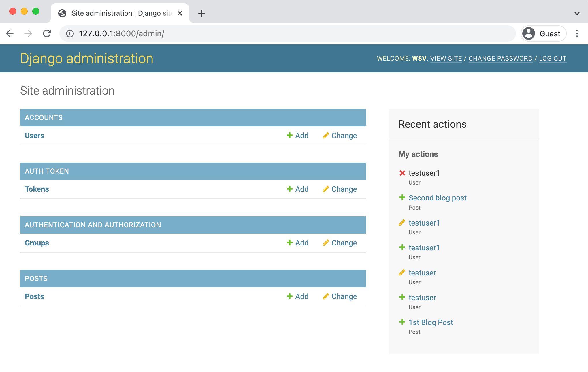The height and width of the screenshot is (372, 588).
Task: Click the green plus beside 1st Blog Post
Action: [x=402, y=322]
